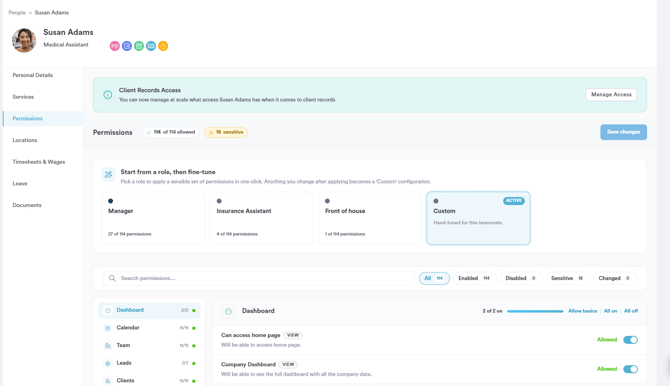
Task: Click the search magnifier icon
Action: [x=112, y=278]
